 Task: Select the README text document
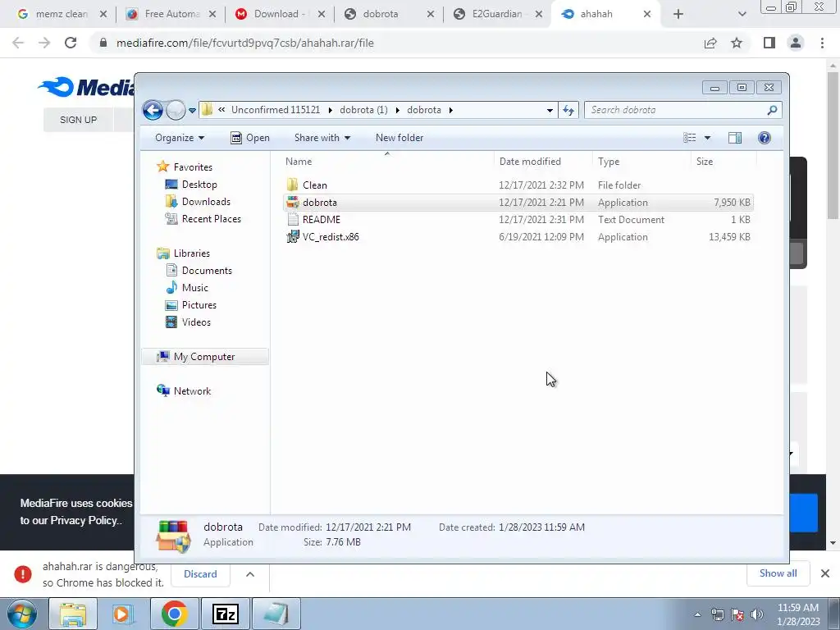point(518,220)
